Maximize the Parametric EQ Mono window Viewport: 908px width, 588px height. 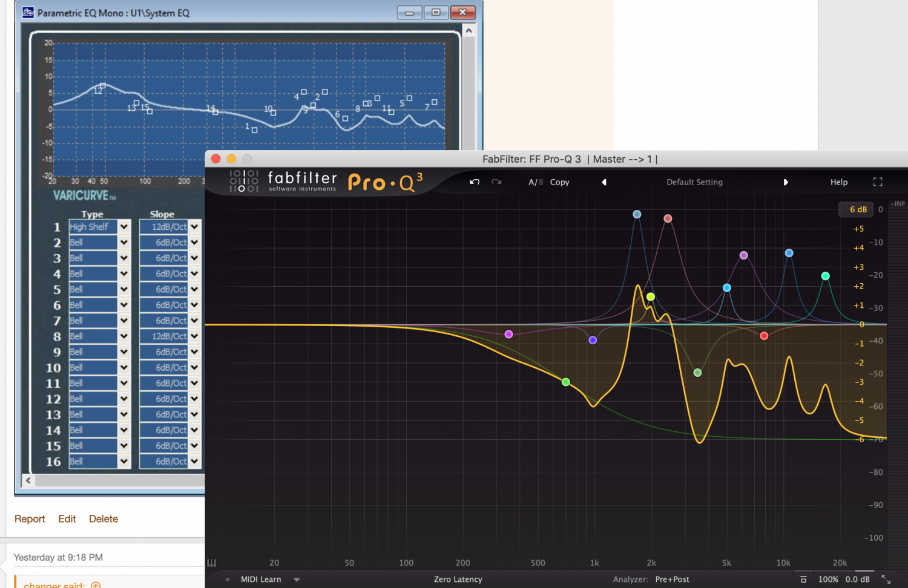point(436,12)
